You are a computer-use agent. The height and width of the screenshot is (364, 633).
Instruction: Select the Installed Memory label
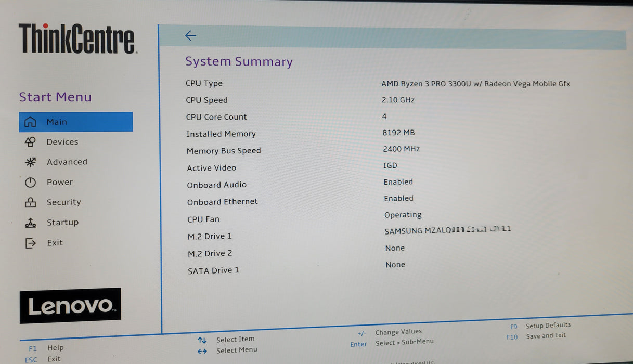point(221,134)
